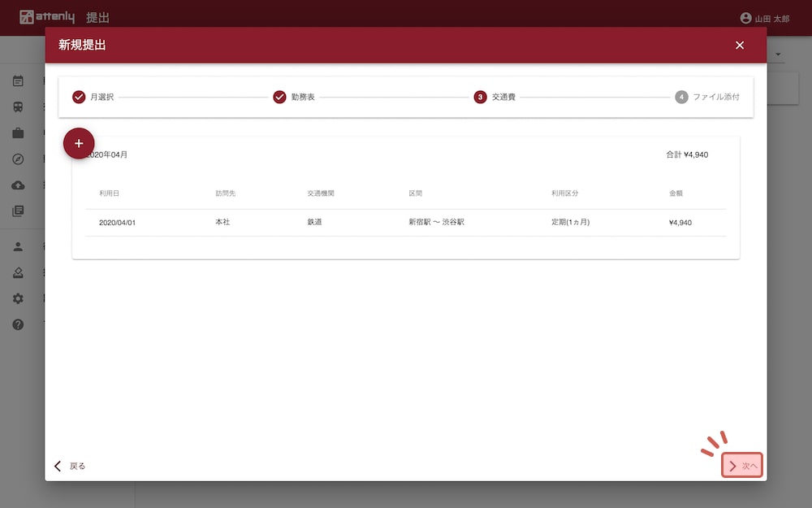Image resolution: width=812 pixels, height=508 pixels.
Task: Open the stamp approval sidebar icon
Action: [x=18, y=273]
